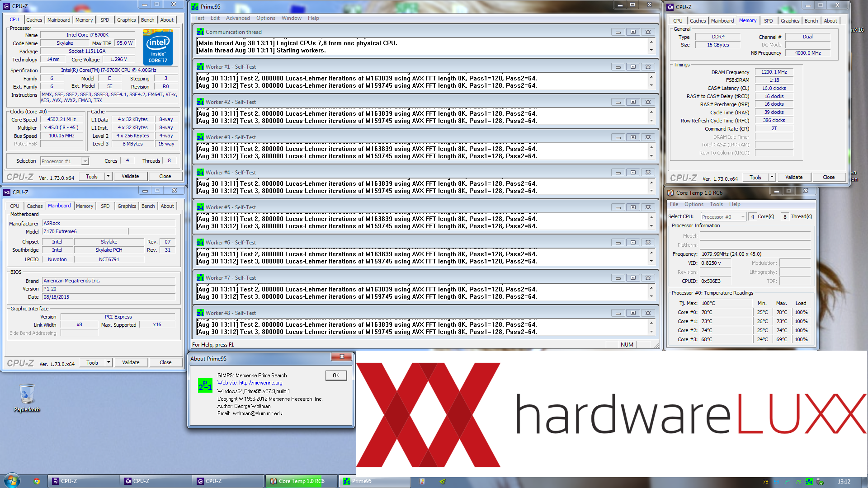Click the system clock showing 13:12
This screenshot has height=488, width=868.
click(844, 482)
